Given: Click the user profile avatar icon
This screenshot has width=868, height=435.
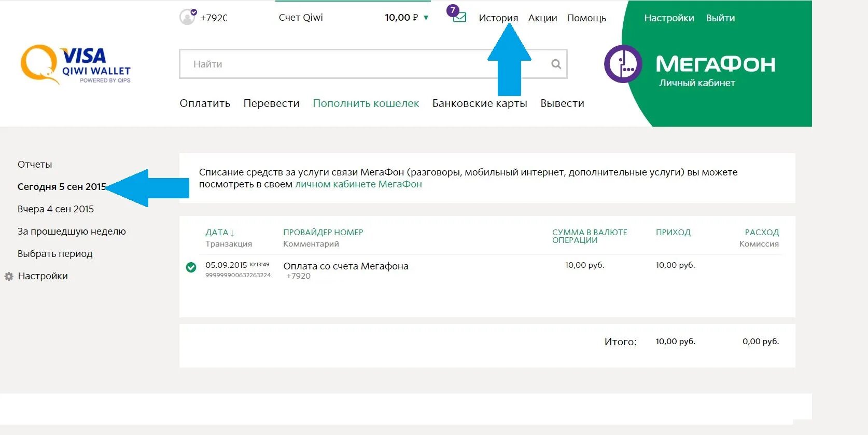Looking at the screenshot, I should pyautogui.click(x=187, y=17).
